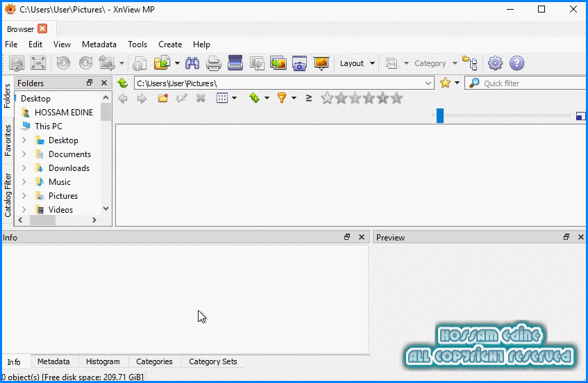This screenshot has height=383, width=588.
Task: Add current folder to favorites star
Action: pyautogui.click(x=445, y=83)
